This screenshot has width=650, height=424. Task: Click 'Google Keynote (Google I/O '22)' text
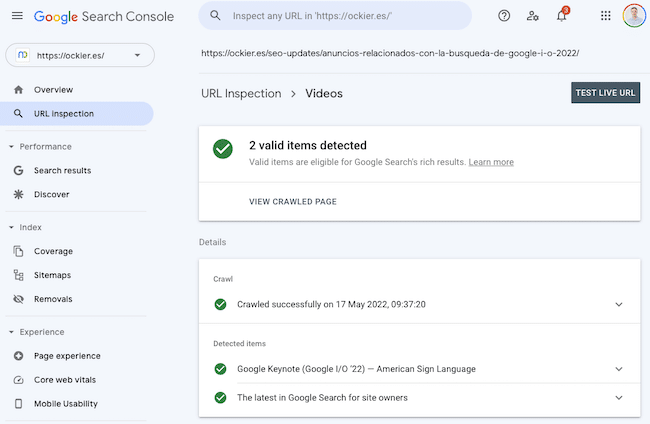(x=356, y=369)
